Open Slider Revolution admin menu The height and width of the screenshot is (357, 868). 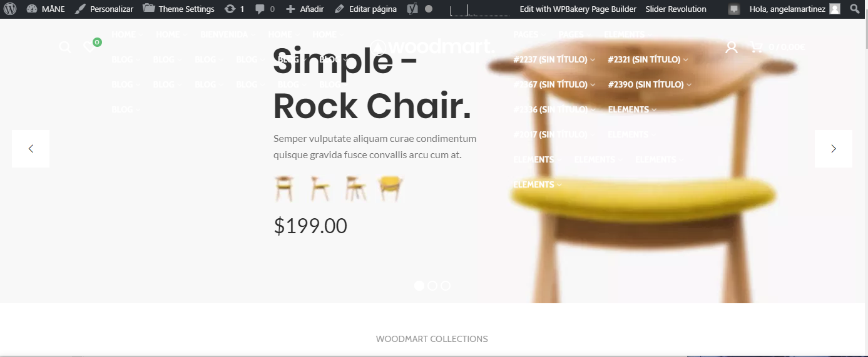point(676,9)
